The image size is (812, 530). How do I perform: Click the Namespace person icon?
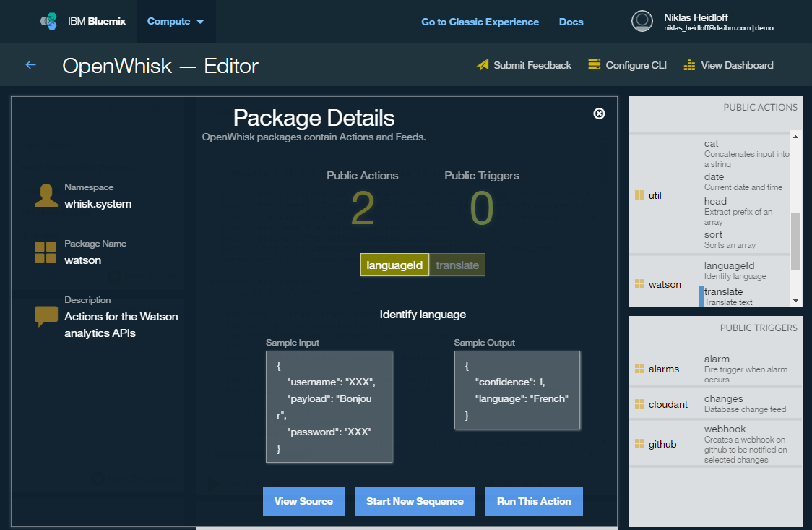pyautogui.click(x=46, y=195)
